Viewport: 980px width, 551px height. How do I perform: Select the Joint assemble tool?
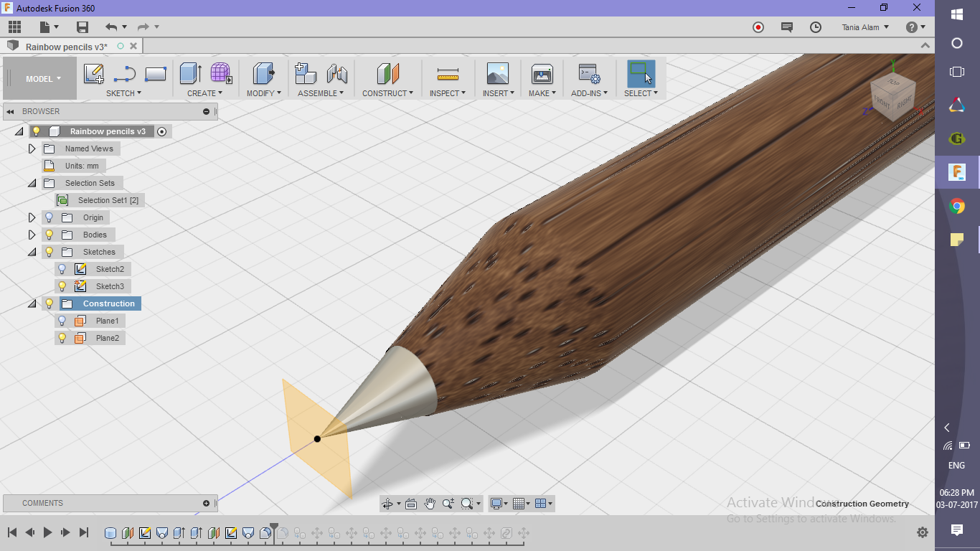[337, 74]
